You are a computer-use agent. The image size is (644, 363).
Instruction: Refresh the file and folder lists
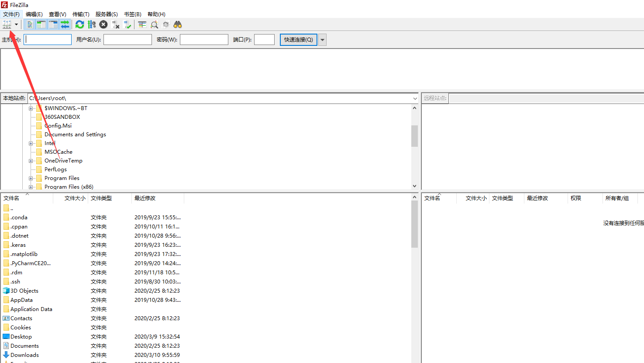79,24
